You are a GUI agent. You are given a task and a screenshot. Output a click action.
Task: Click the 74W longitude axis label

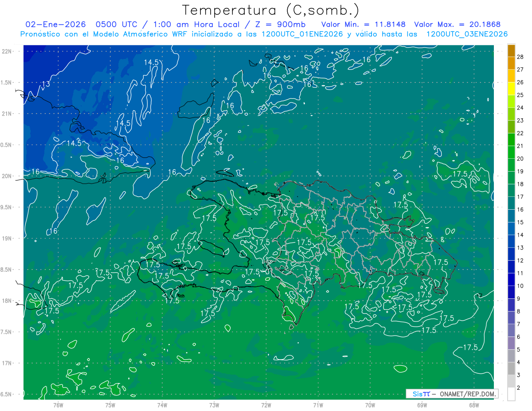tap(162, 405)
